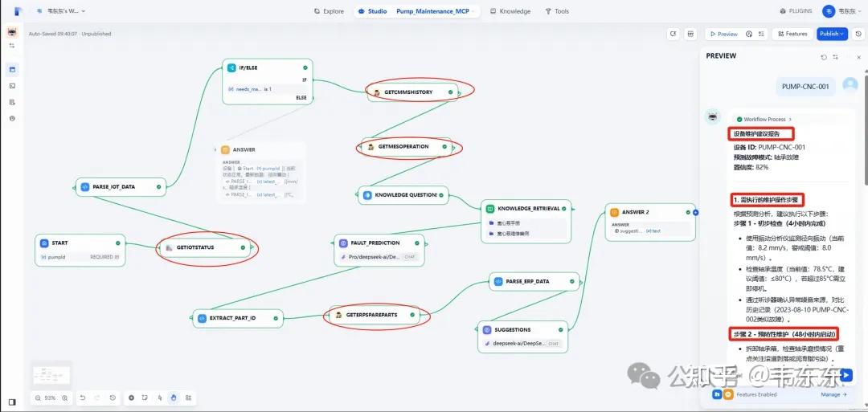Select the Studio tab

pyautogui.click(x=372, y=11)
